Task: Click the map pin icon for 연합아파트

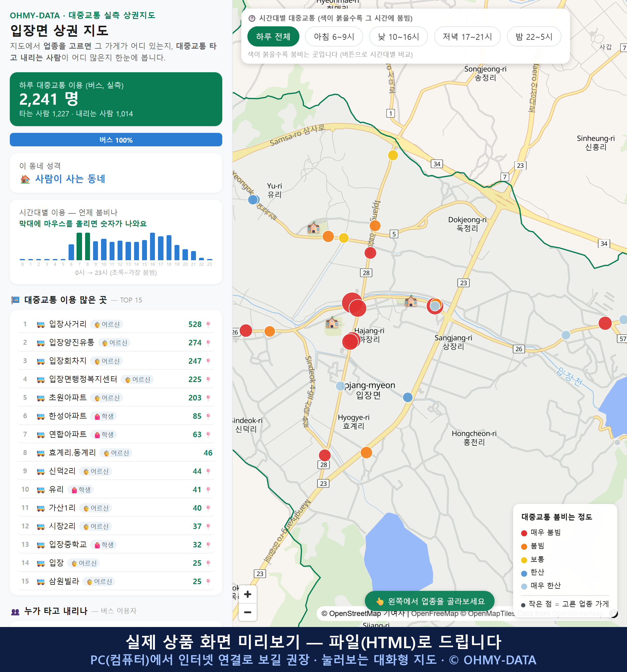Action: point(208,434)
